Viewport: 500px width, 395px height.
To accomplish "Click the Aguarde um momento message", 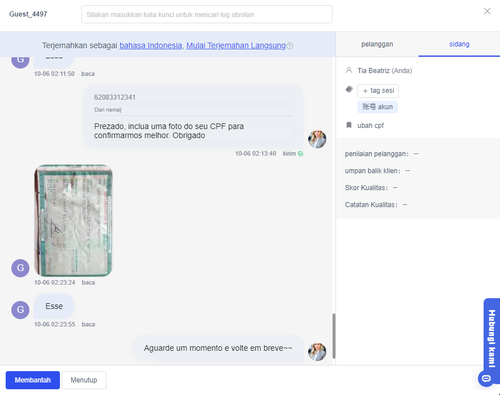I will click(x=218, y=348).
